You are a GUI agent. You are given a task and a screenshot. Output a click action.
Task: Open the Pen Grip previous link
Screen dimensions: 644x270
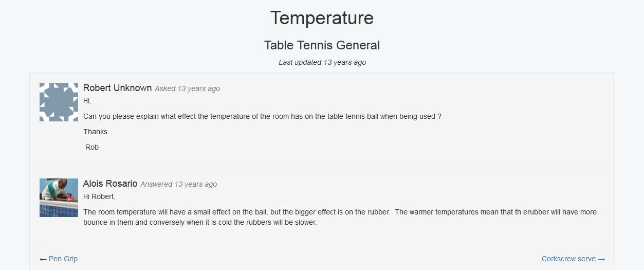point(63,259)
